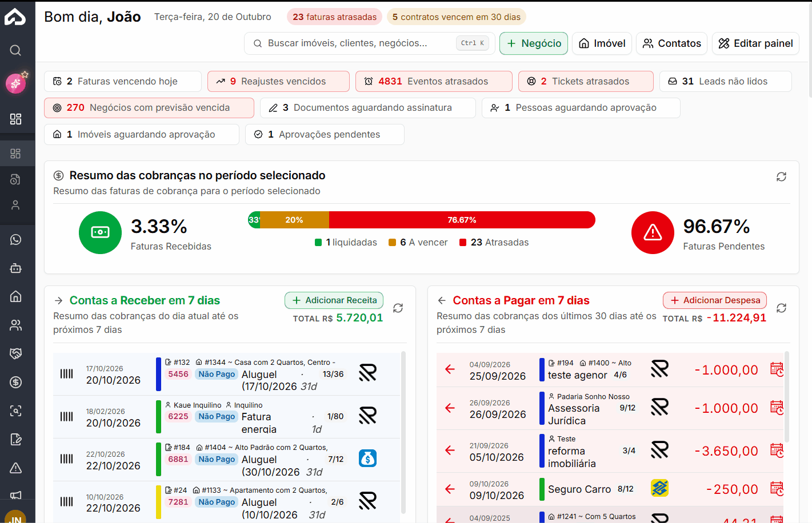The width and height of the screenshot is (812, 523).
Task: Refresh the Contas a Receber panel
Action: point(398,308)
